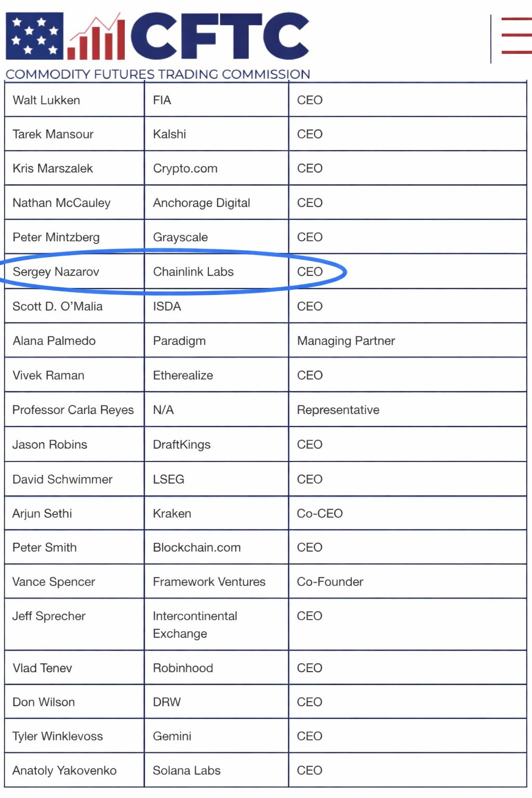This screenshot has width=532, height=798.
Task: Click the Tyler Winklevoss name cell
Action: 58,736
